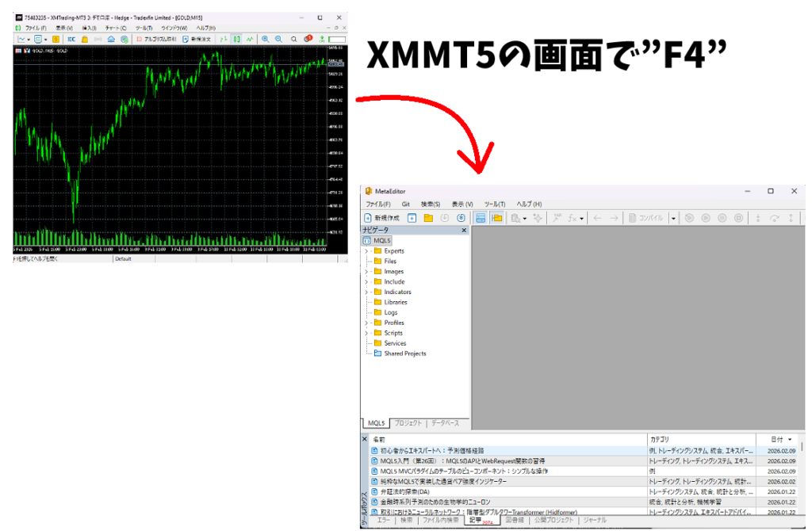
Task: Switch to the ジャーナル tab in toolbox
Action: (595, 521)
